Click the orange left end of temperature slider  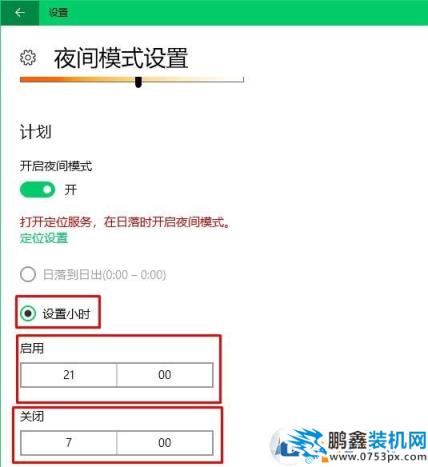(x=25, y=79)
